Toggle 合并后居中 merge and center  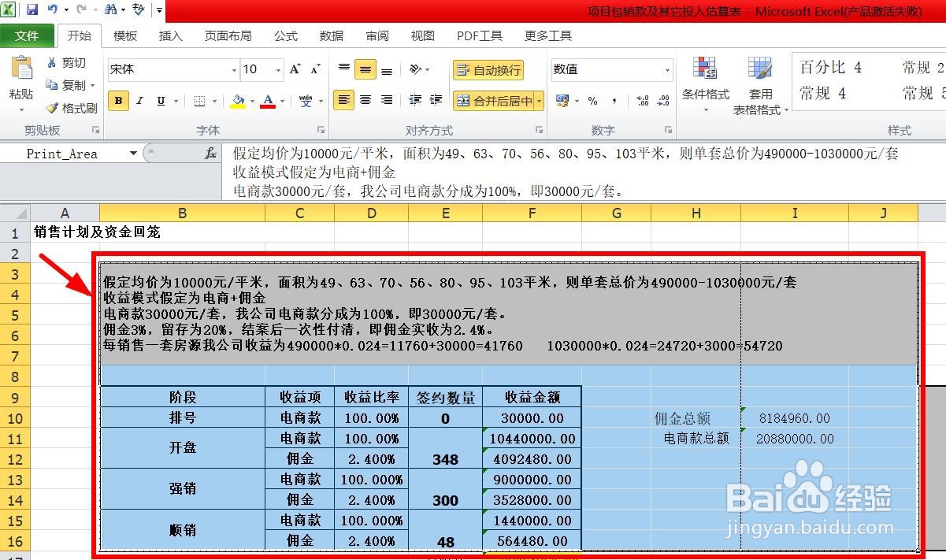(x=492, y=101)
